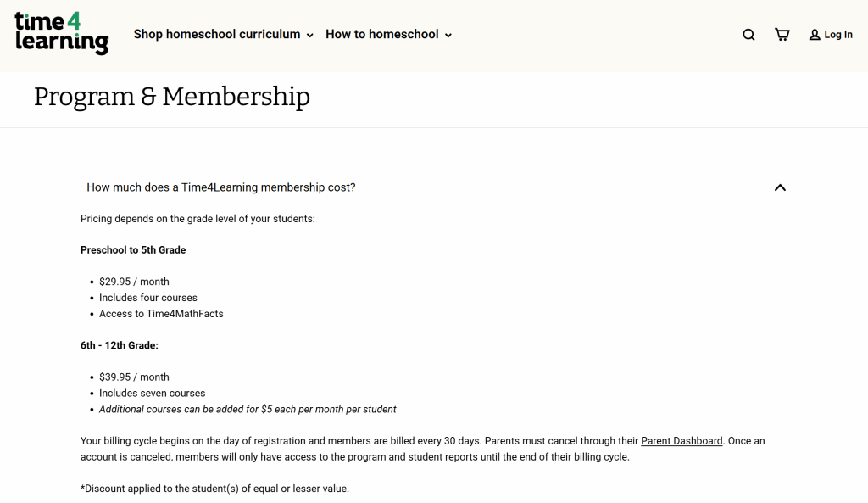The height and width of the screenshot is (503, 868).
Task: Open the Shop homeschool curriculum menu
Action: tap(217, 34)
